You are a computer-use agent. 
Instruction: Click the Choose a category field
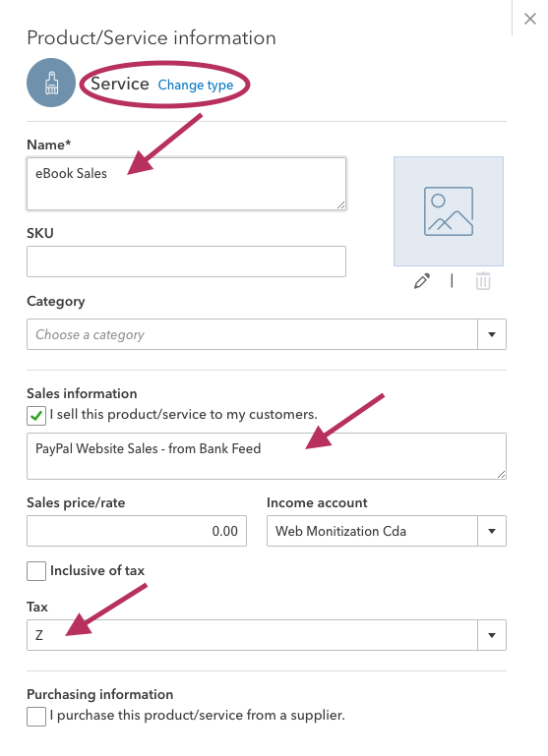tap(252, 334)
